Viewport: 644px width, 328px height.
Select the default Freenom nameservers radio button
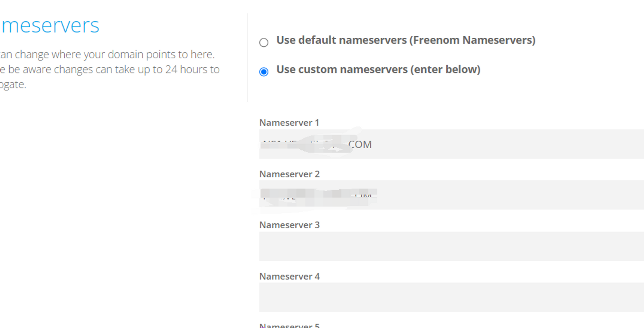[x=264, y=42]
